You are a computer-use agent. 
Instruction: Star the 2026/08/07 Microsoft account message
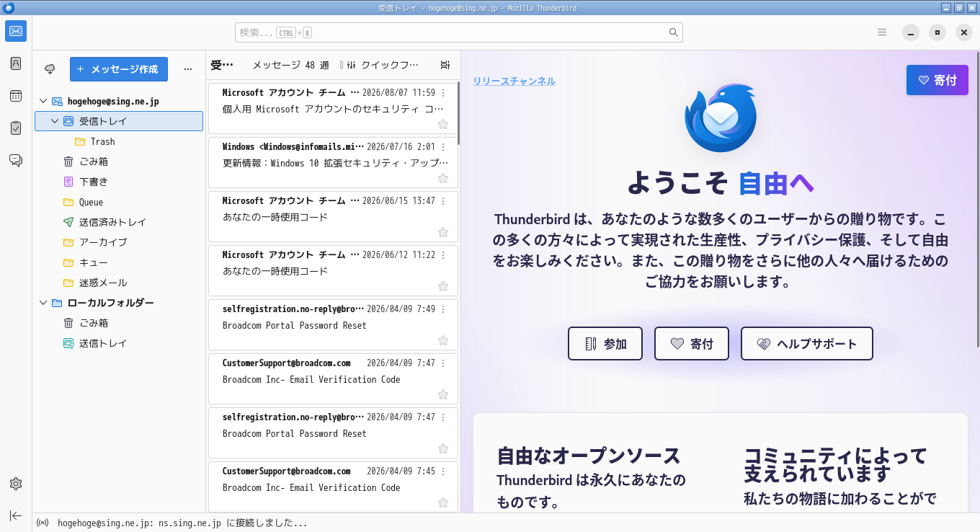(443, 124)
